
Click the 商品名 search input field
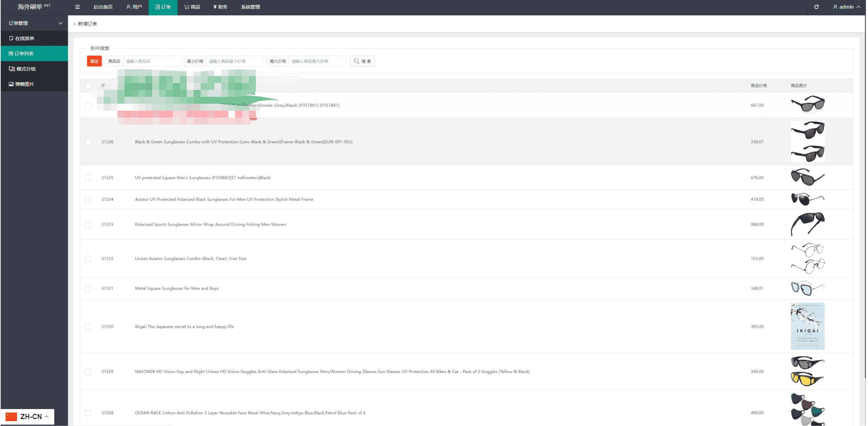pyautogui.click(x=151, y=61)
